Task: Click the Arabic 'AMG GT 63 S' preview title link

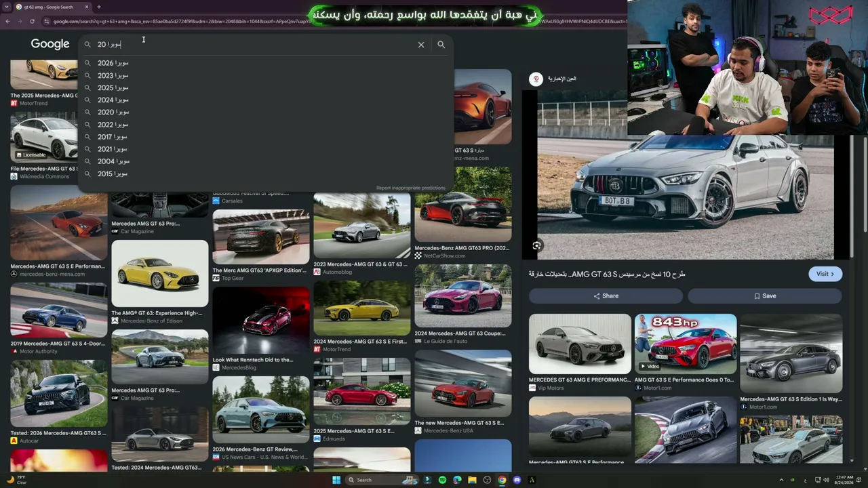Action: tap(607, 274)
